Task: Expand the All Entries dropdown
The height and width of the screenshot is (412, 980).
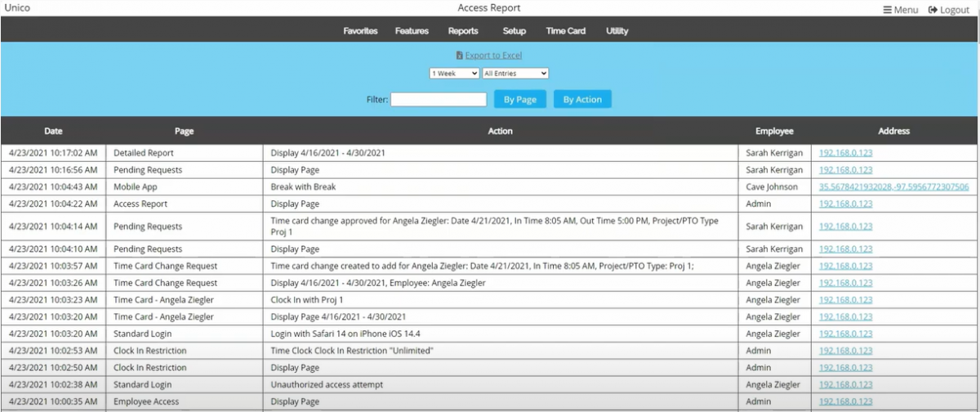Action: (515, 74)
